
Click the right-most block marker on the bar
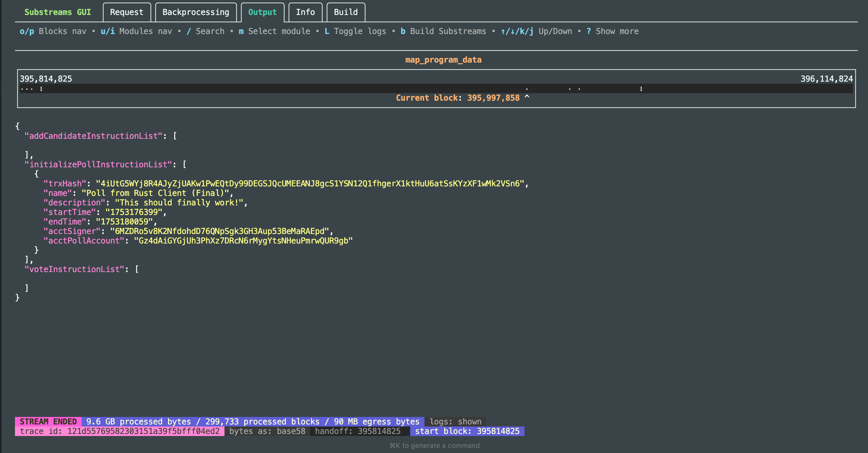click(641, 89)
